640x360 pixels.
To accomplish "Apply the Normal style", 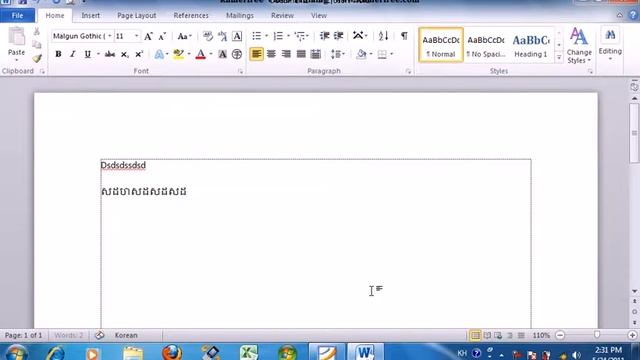I will (x=441, y=45).
